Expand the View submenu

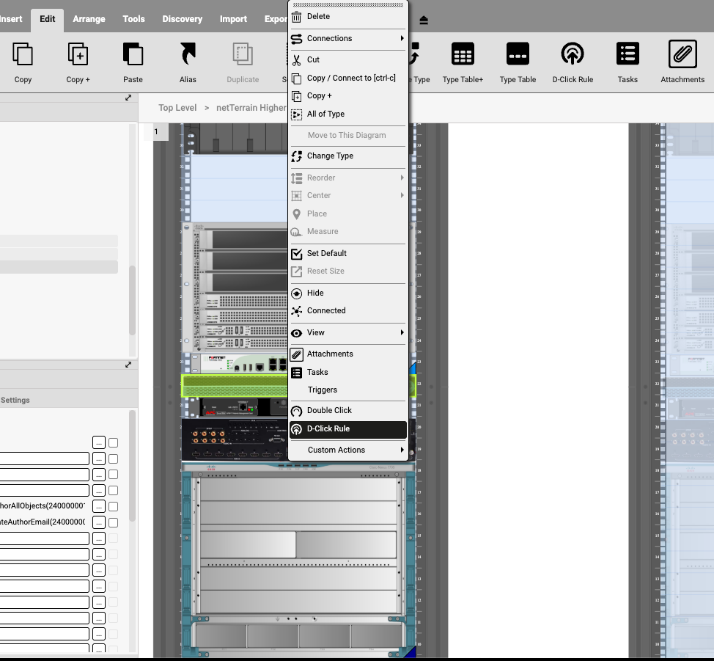coord(347,332)
